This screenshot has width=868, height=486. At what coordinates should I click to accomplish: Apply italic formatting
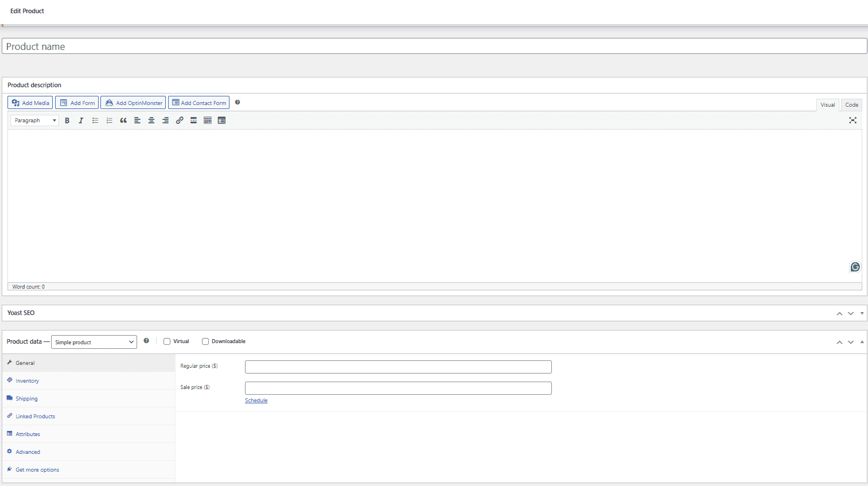[x=81, y=120]
